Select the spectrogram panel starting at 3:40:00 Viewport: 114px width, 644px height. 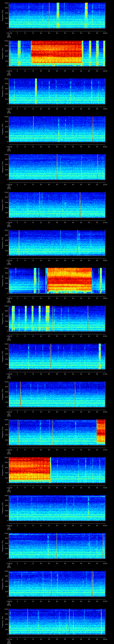pos(57,357)
